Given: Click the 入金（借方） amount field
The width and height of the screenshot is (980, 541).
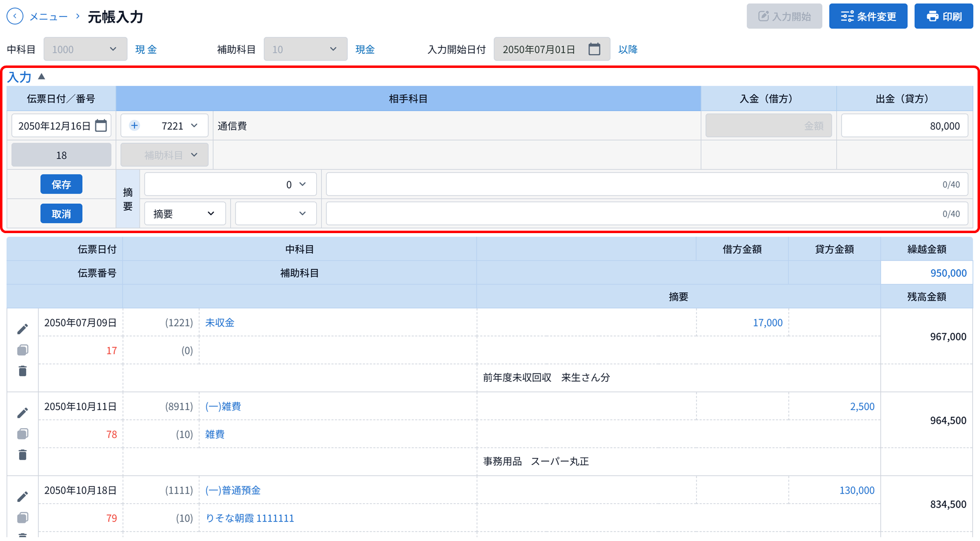Looking at the screenshot, I should click(x=768, y=126).
